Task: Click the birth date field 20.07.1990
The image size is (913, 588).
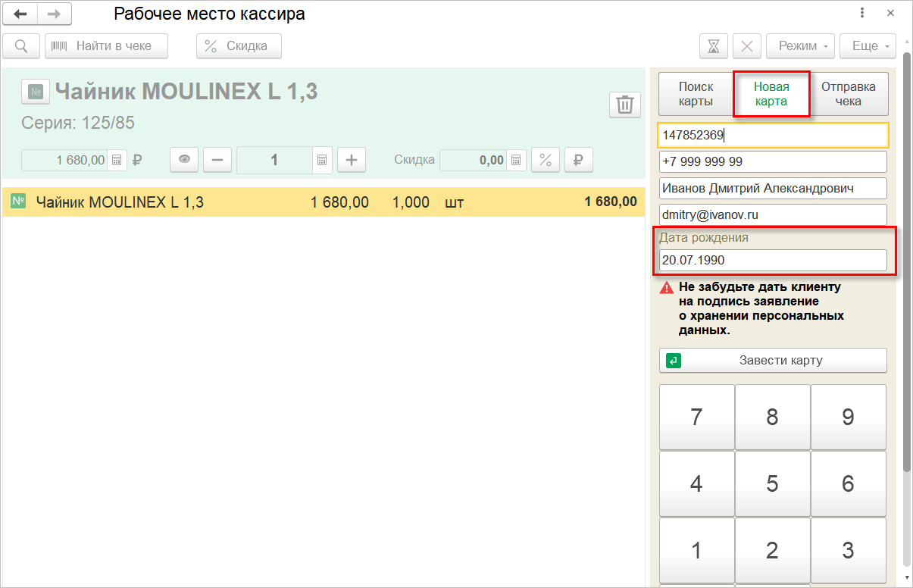Action: click(x=773, y=260)
